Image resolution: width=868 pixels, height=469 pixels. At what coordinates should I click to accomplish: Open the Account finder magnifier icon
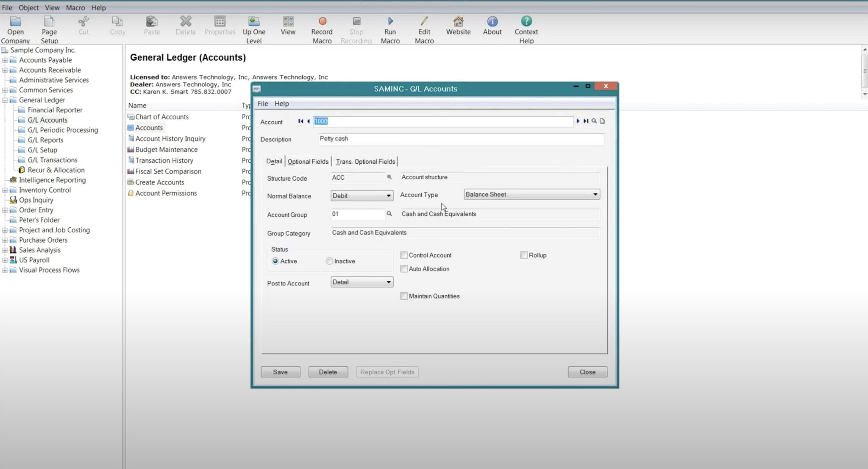tap(594, 121)
